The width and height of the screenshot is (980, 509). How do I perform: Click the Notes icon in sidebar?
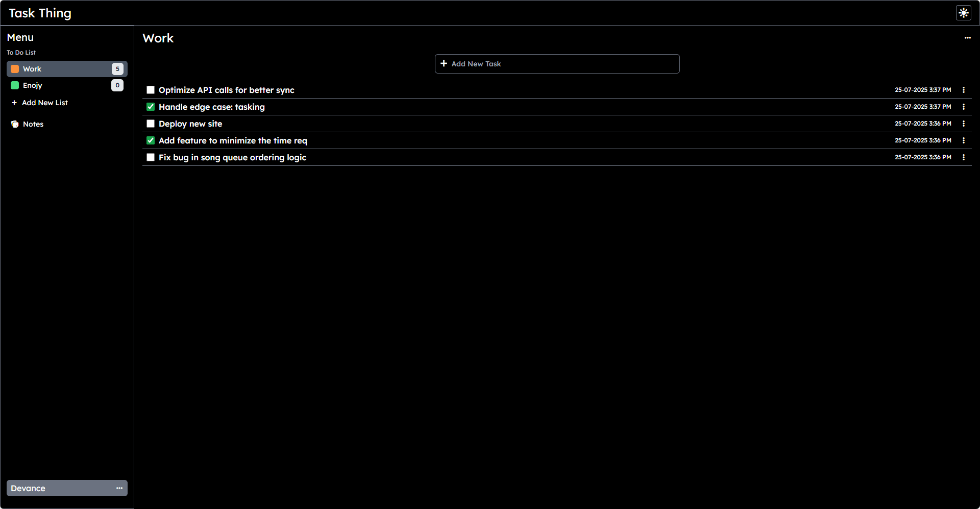tap(15, 124)
